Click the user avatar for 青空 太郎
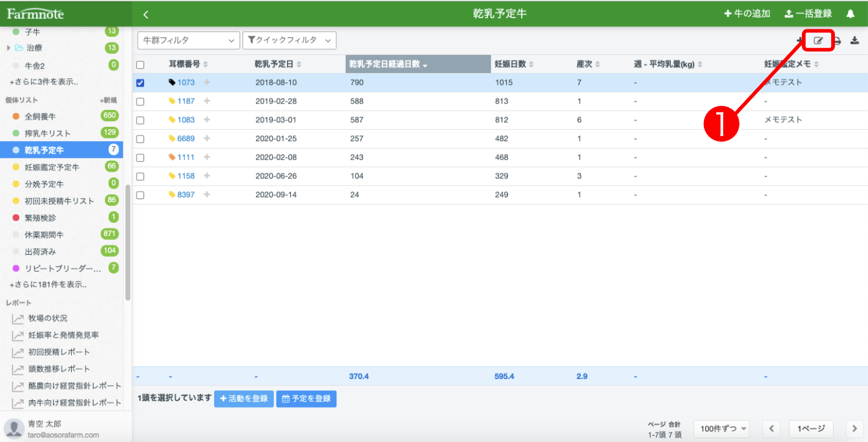Screen dimensions: 868x442 coord(14,429)
